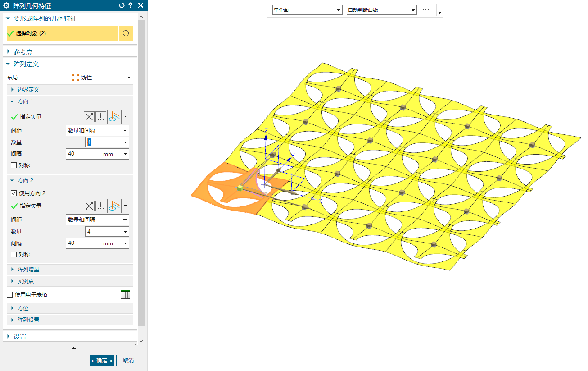Viewport: 588px width, 371px height.
Task: Expand the 方位 group
Action: (x=12, y=308)
